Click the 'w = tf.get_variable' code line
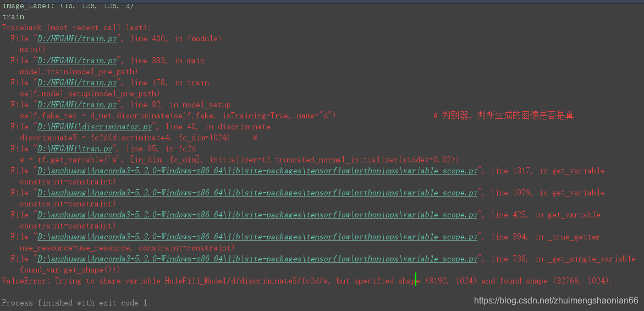644x311 pixels. point(239,160)
